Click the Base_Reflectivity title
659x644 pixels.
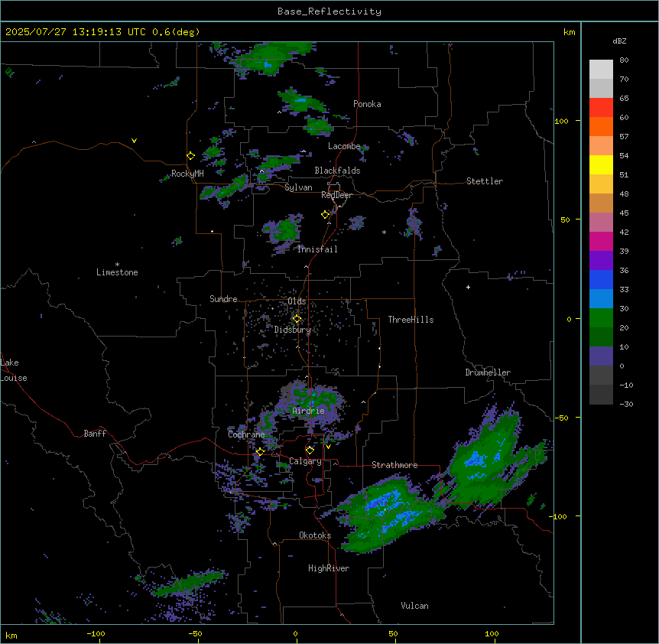click(329, 11)
